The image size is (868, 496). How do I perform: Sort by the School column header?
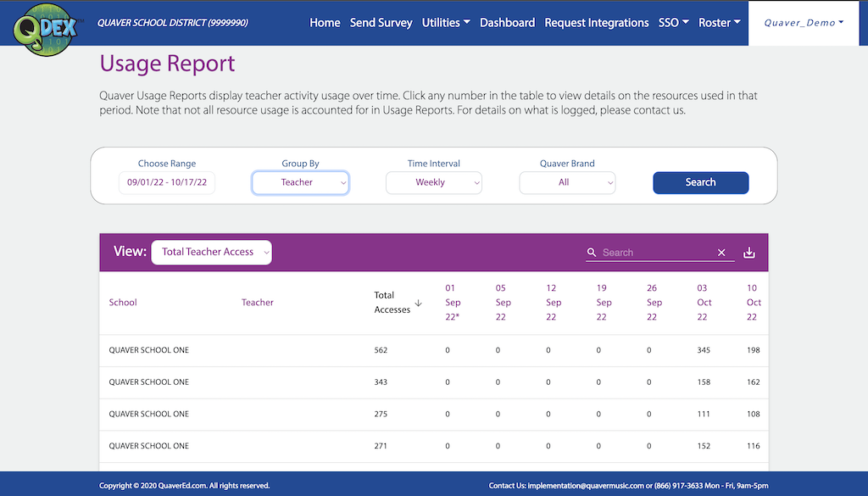(123, 302)
